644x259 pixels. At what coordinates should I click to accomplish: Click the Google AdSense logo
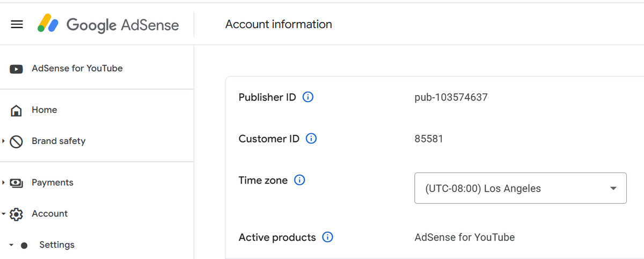point(108,25)
